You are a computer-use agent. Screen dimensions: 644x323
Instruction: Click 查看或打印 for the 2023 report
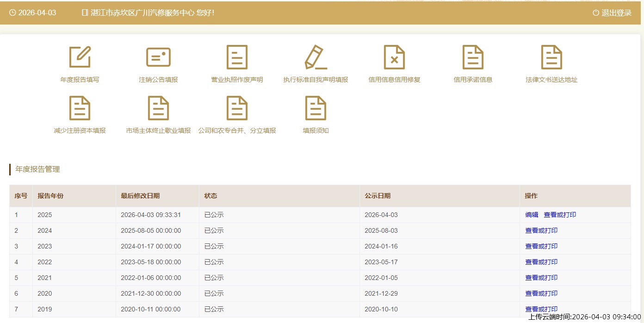541,246
